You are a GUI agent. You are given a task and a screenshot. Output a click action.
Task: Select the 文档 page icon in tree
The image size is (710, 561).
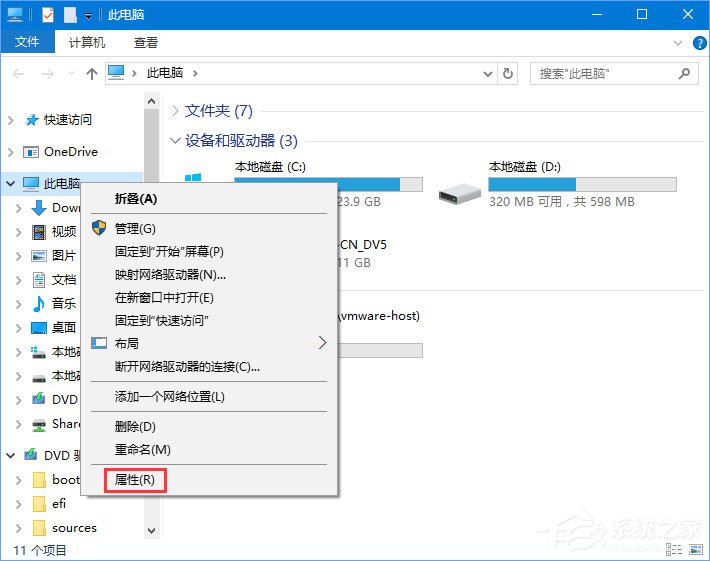[39, 280]
